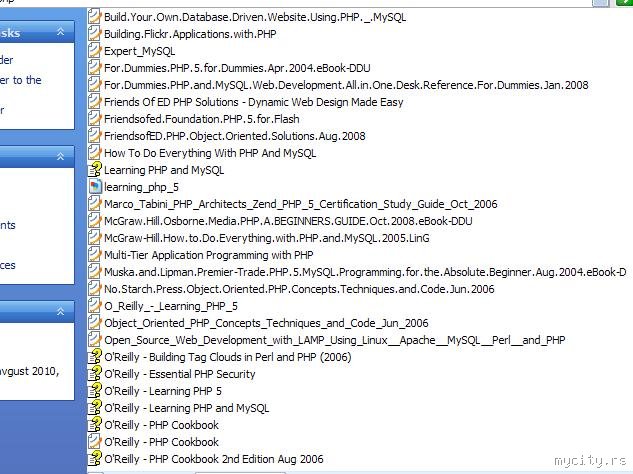Click help-file icon of O'Reilly - Learning PHP 5
The image size is (633, 474).
[x=94, y=390]
